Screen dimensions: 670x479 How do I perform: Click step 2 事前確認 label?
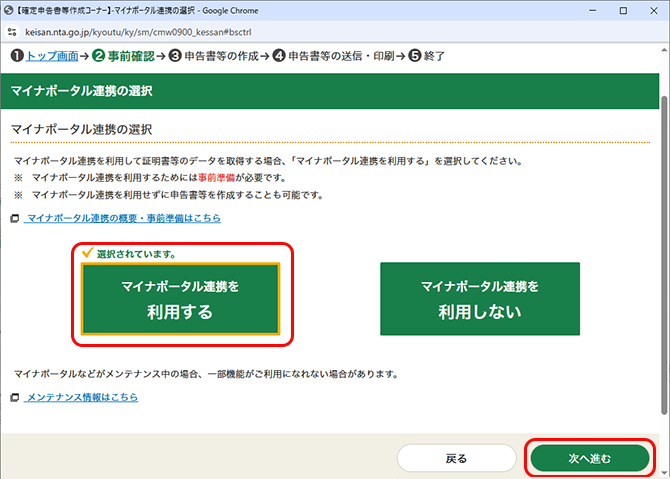[x=131, y=56]
